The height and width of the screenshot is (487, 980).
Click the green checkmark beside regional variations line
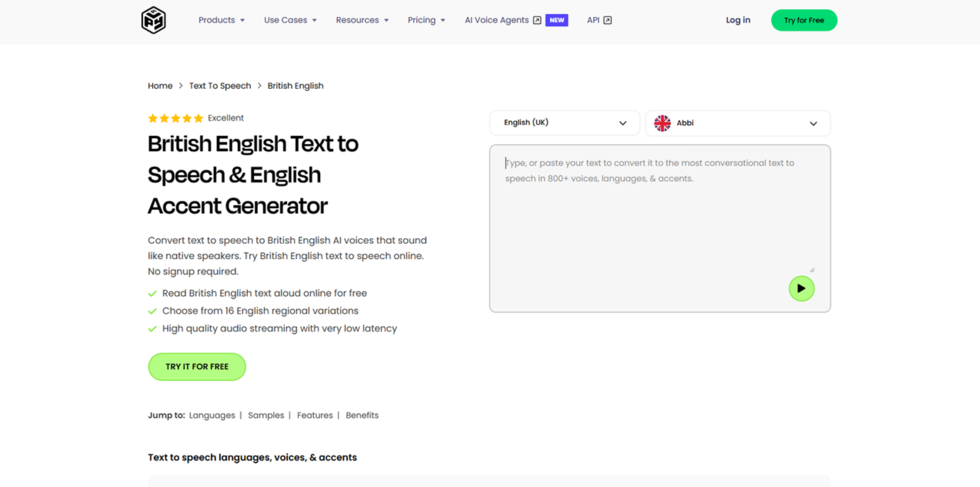pyautogui.click(x=153, y=311)
